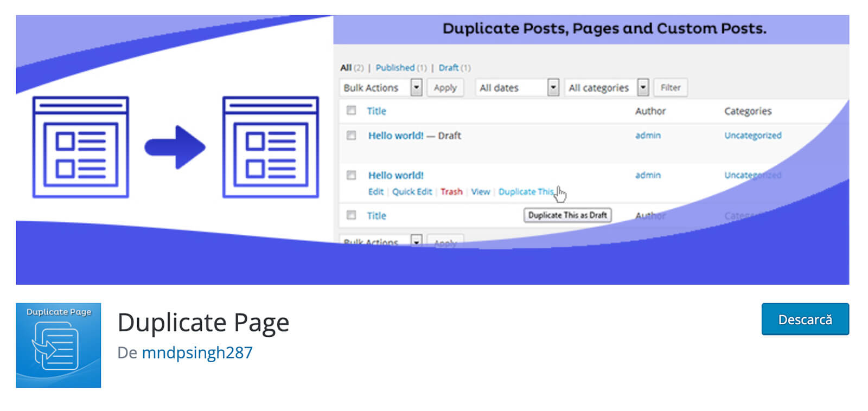Viewport: 868px width, 411px height.
Task: Click the Apply button for bulk actions
Action: point(445,88)
